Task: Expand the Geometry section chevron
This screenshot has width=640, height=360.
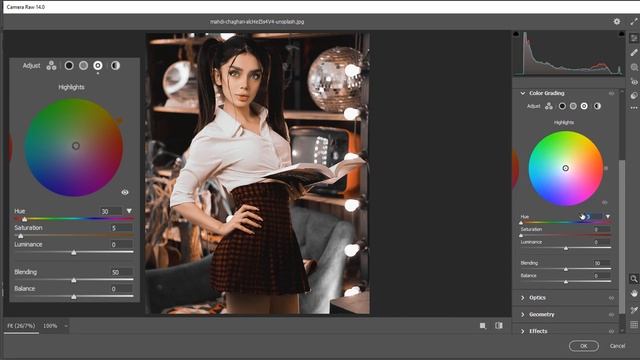Action: (522, 315)
